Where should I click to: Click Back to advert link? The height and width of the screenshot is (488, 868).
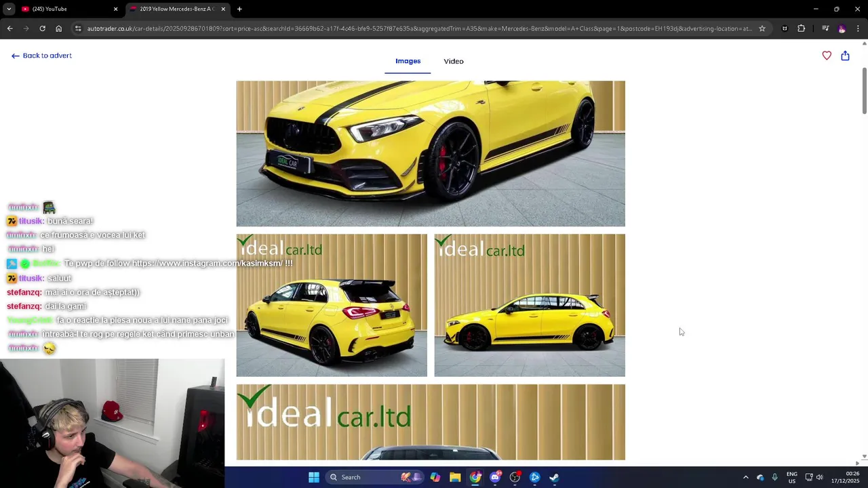click(41, 56)
